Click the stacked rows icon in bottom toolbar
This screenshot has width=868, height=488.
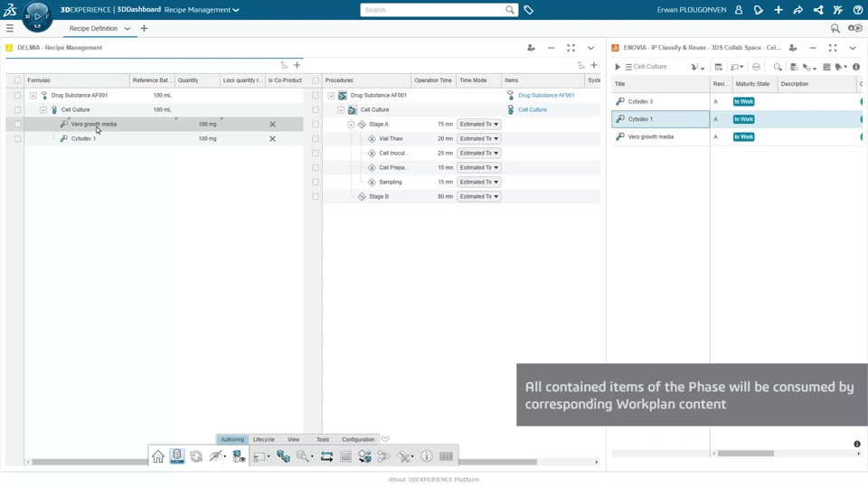(346, 456)
